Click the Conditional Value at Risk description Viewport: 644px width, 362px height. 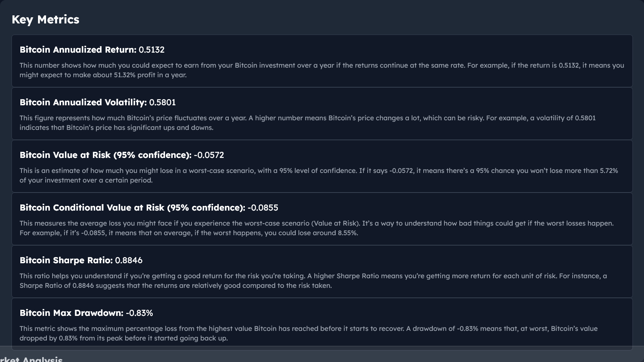point(317,228)
